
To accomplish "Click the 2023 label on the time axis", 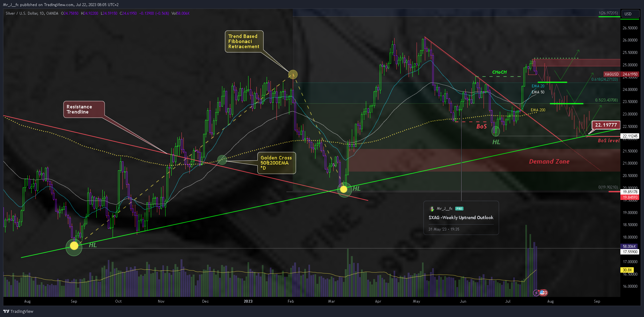I will tap(248, 301).
